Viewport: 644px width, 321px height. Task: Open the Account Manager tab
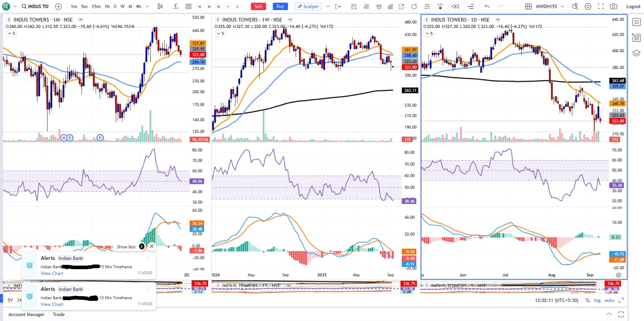tap(26, 315)
